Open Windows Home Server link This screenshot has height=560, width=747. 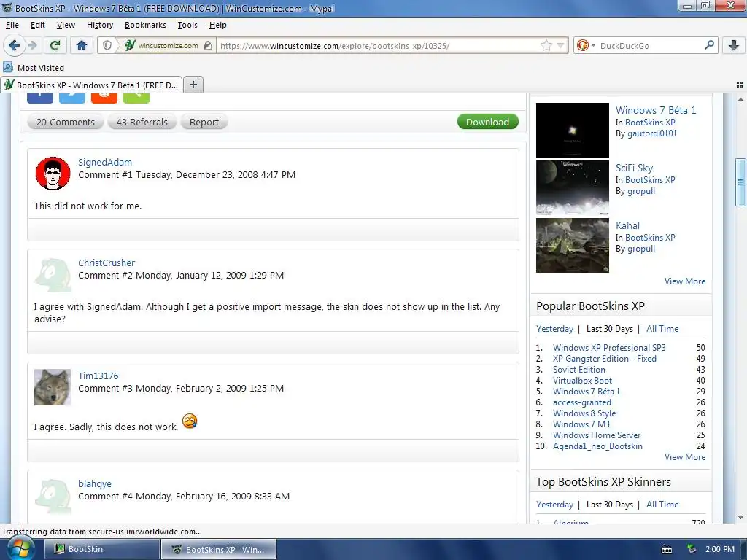(597, 435)
